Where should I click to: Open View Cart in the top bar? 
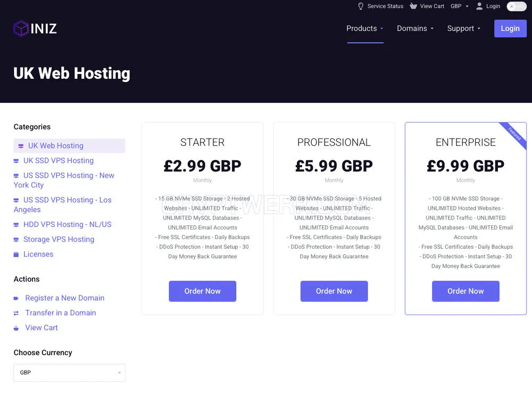point(432,6)
